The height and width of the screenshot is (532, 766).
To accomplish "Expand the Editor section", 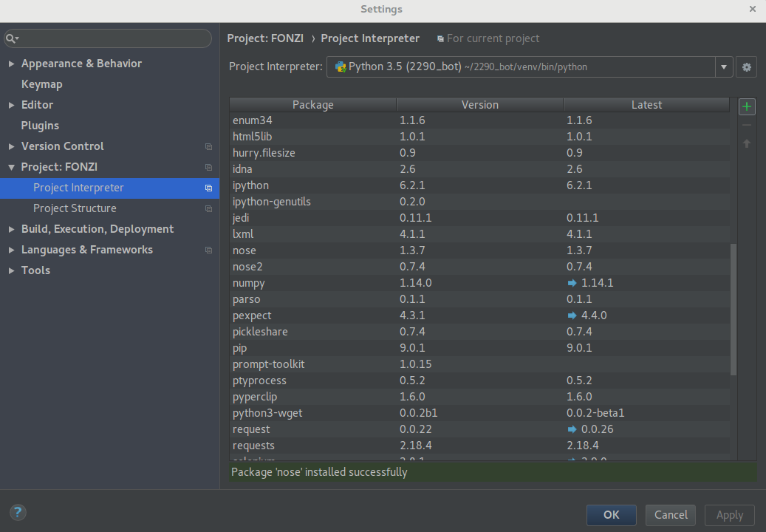I will [11, 105].
